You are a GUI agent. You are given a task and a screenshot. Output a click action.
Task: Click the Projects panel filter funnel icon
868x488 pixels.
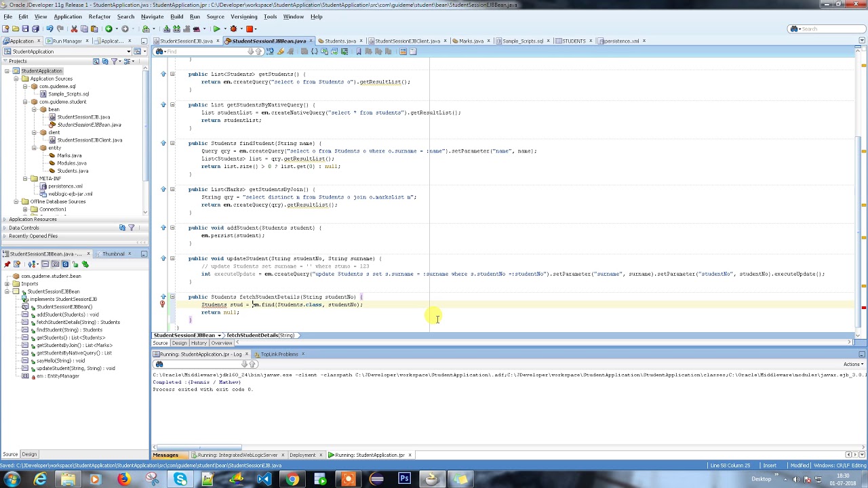pos(114,61)
